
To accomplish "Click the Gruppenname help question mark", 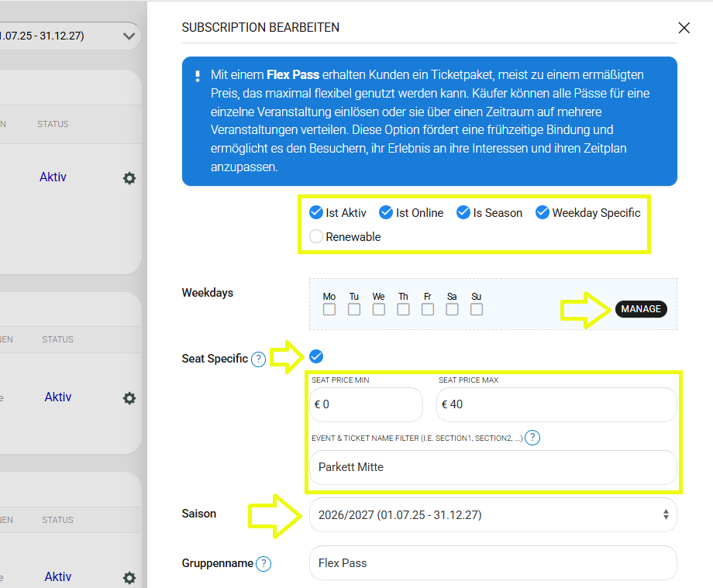I will [x=263, y=564].
